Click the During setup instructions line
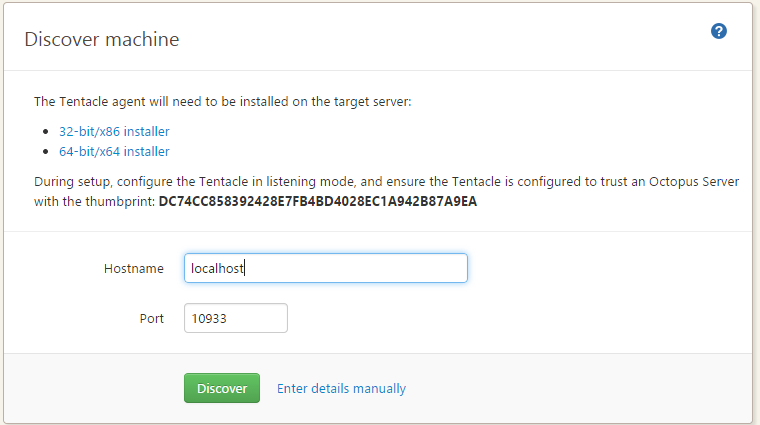The height and width of the screenshot is (425, 760). [300, 182]
